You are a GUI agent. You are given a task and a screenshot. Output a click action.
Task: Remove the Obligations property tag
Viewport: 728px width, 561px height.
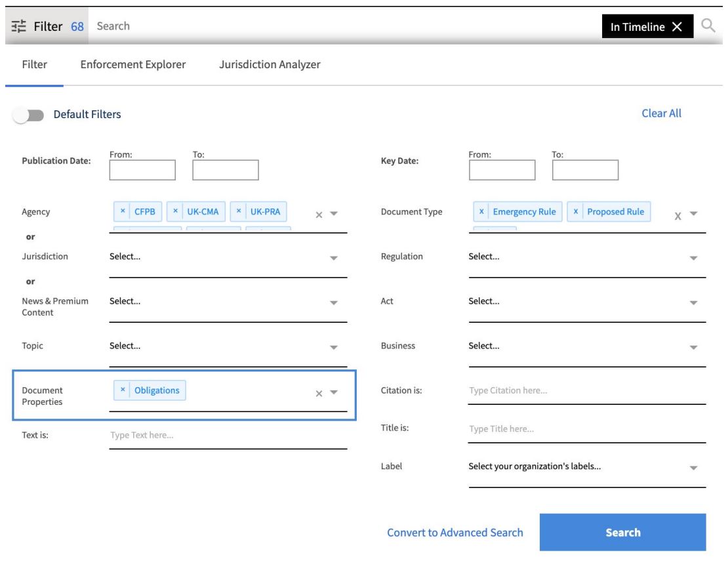tap(123, 390)
